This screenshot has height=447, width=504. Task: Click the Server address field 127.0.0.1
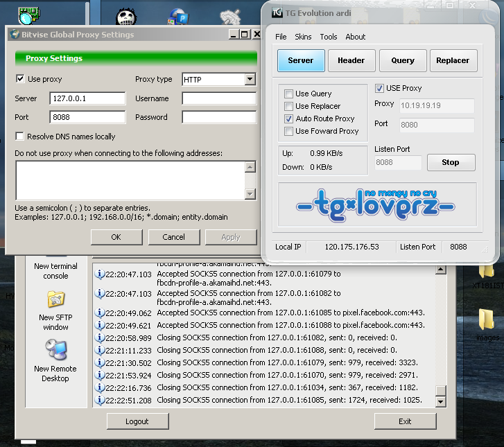point(87,98)
